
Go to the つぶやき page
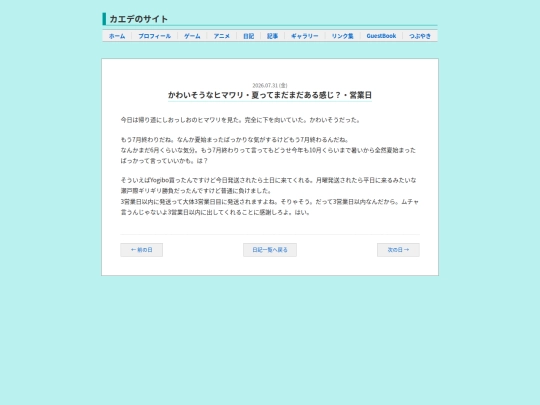pos(420,36)
